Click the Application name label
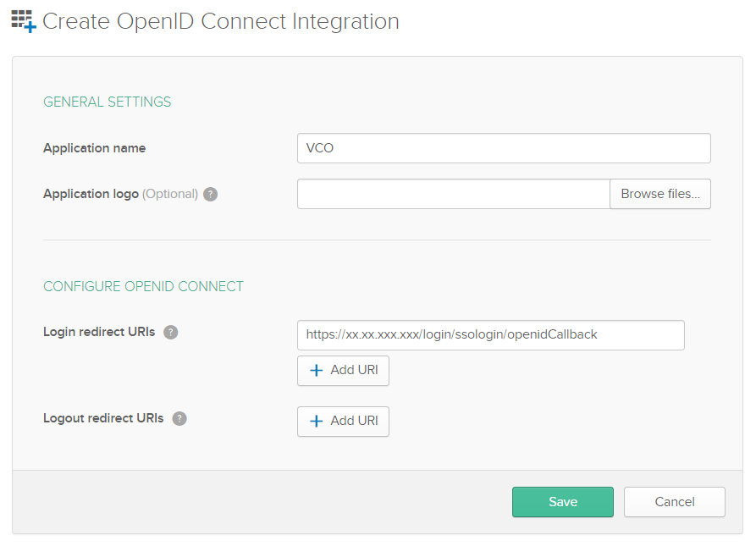Screen dimensions: 756x546 coord(94,147)
